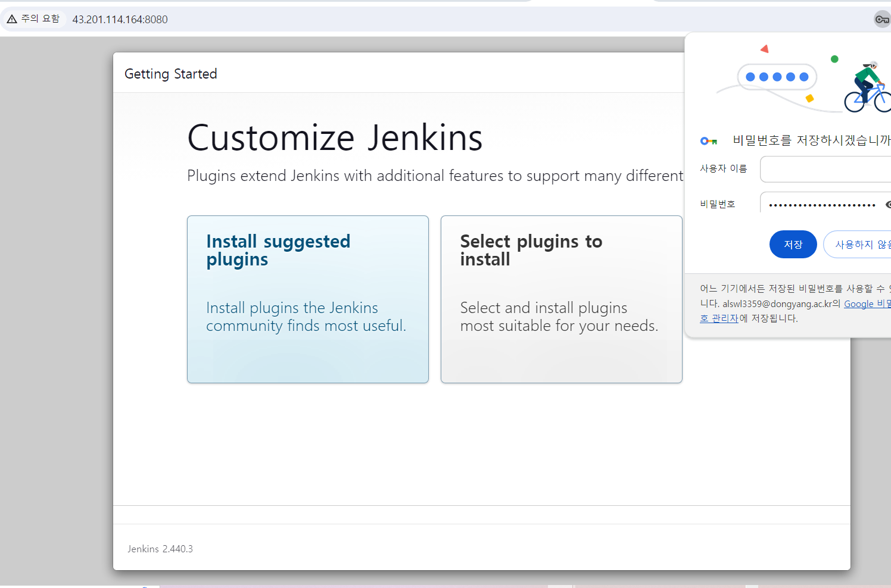891x588 pixels.
Task: Click the Google key icon in password popup
Action: [708, 141]
